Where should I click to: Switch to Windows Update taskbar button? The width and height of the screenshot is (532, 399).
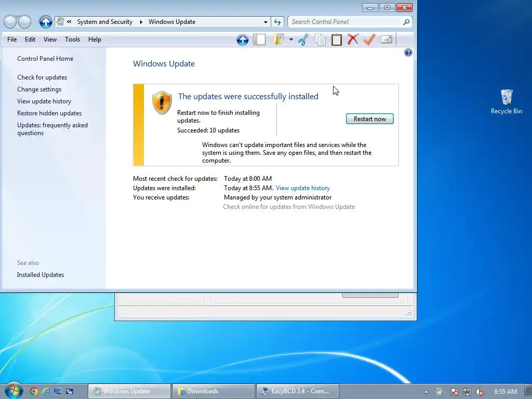click(129, 391)
